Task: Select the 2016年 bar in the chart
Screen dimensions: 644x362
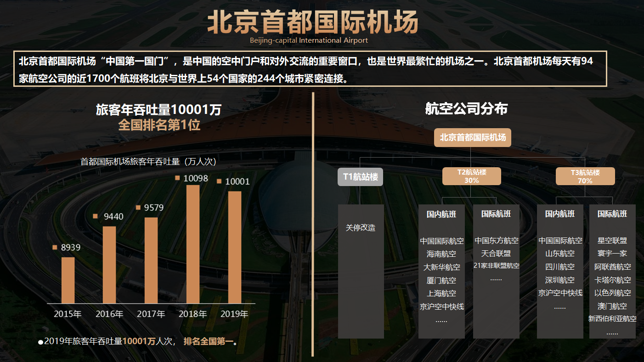Action: (109, 265)
